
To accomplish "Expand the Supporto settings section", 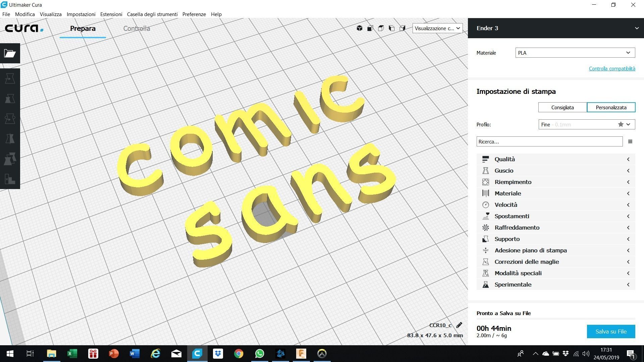I will coord(556,239).
